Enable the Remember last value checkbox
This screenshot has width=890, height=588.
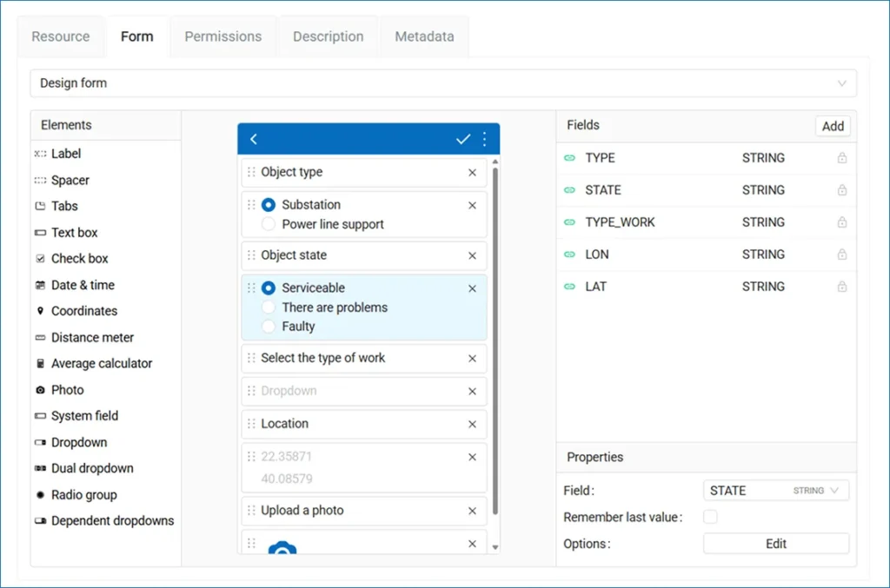point(710,517)
